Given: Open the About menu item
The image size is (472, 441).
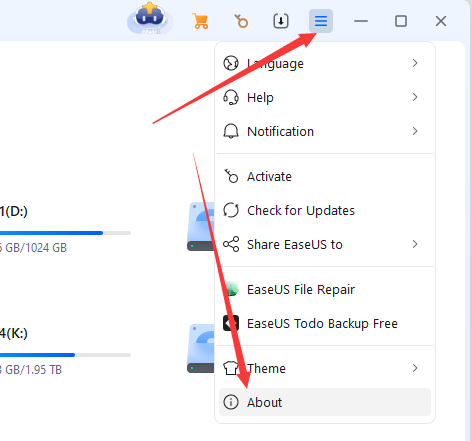Looking at the screenshot, I should pyautogui.click(x=325, y=402).
